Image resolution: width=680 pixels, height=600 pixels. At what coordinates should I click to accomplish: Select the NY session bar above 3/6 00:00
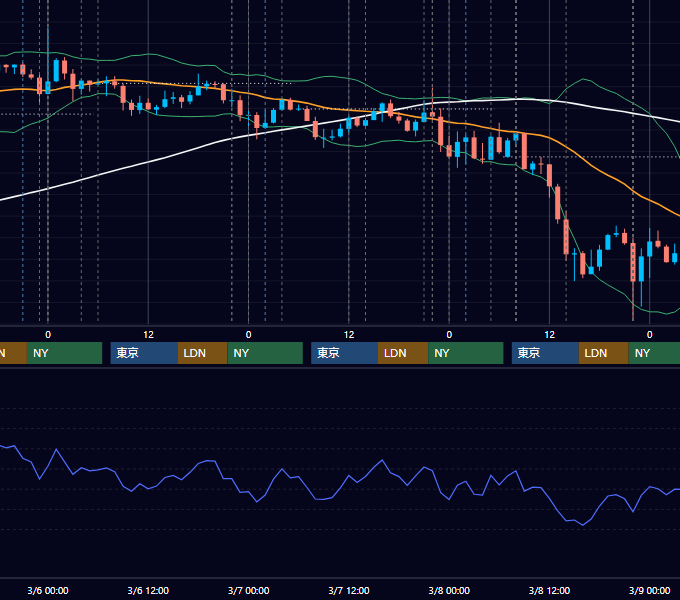[x=64, y=353]
